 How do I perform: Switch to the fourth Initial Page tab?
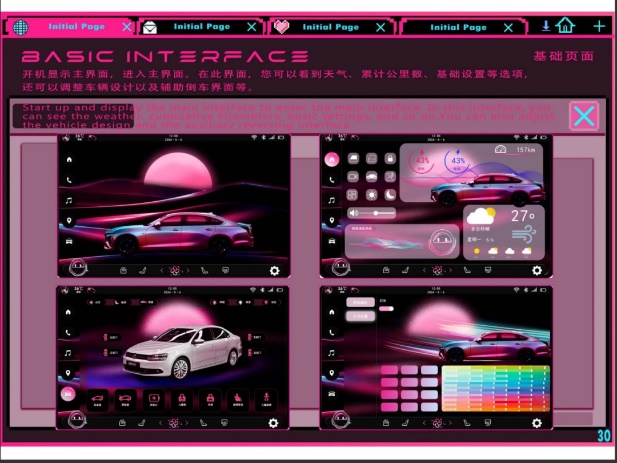pyautogui.click(x=458, y=27)
